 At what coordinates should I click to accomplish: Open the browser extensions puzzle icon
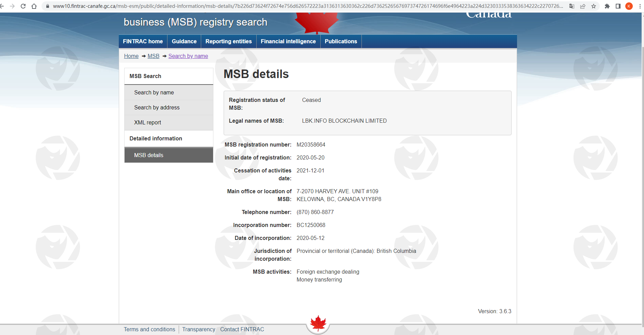(x=607, y=6)
